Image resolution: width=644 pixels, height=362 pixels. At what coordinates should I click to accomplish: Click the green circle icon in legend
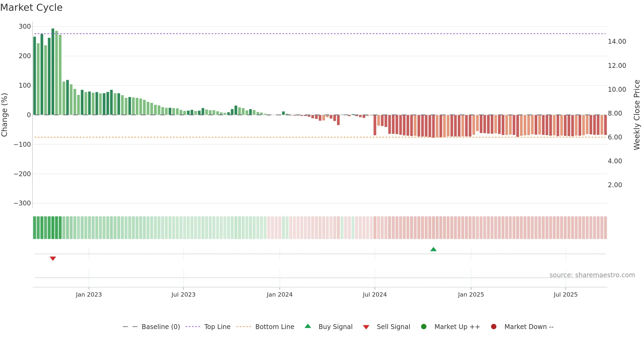point(424,327)
